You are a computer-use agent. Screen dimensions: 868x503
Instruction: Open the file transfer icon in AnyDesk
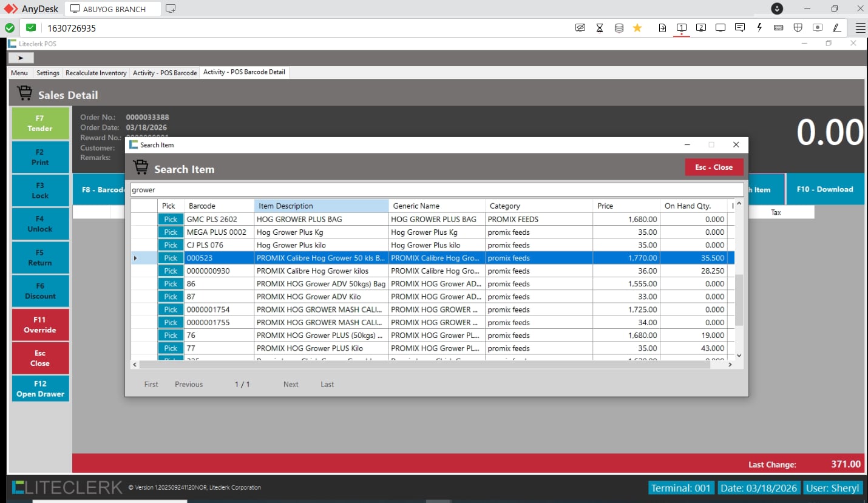coord(662,28)
